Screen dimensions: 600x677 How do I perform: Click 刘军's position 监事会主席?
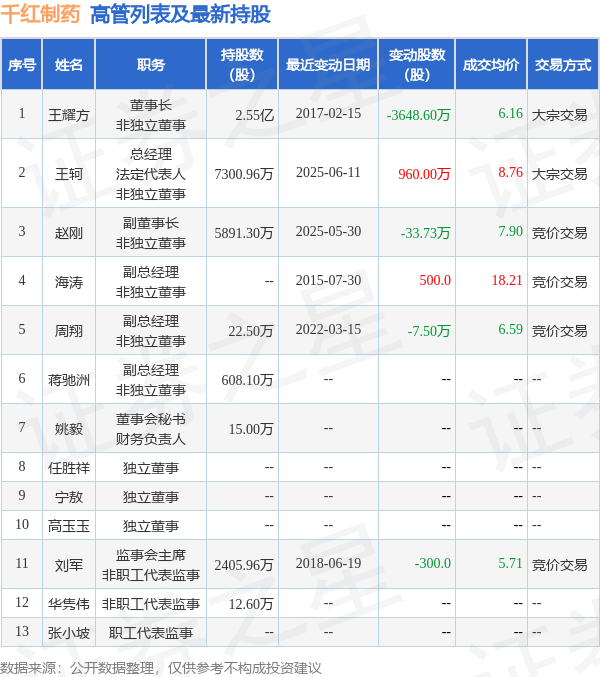(151, 555)
